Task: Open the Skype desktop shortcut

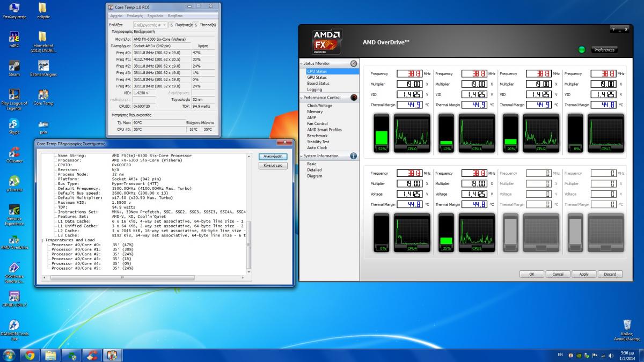Action: coord(14,126)
